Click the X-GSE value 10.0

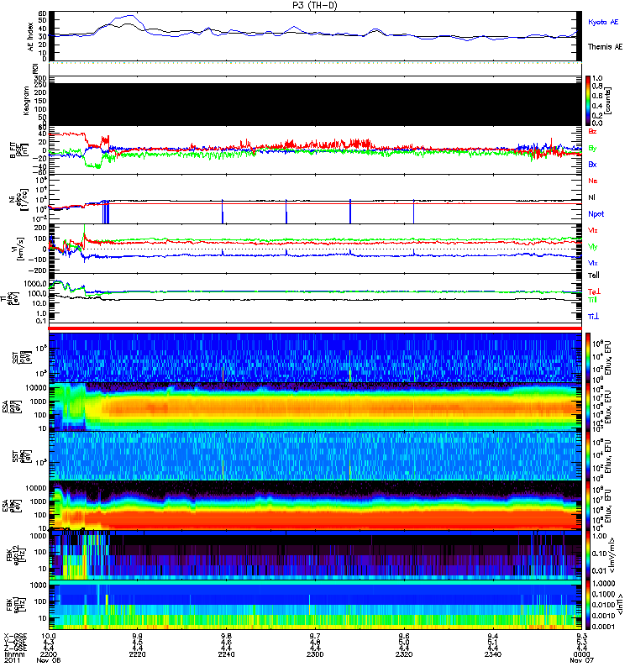[x=49, y=636]
